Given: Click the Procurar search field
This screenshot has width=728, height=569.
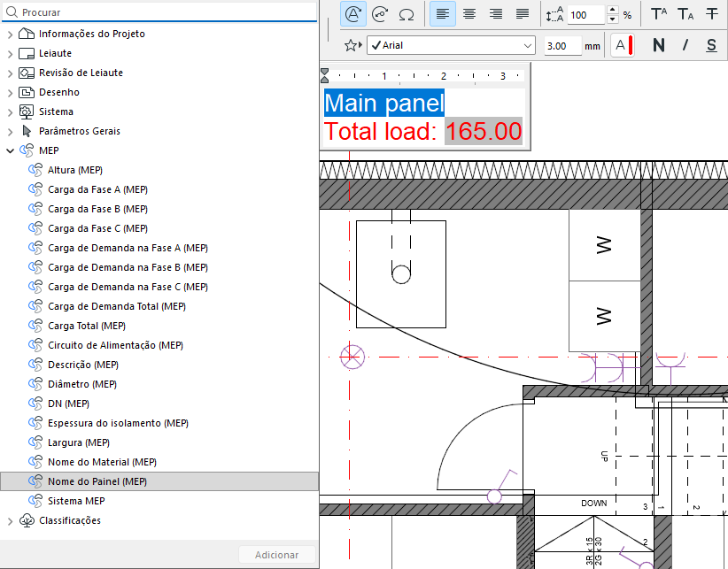Looking at the screenshot, I should (159, 12).
